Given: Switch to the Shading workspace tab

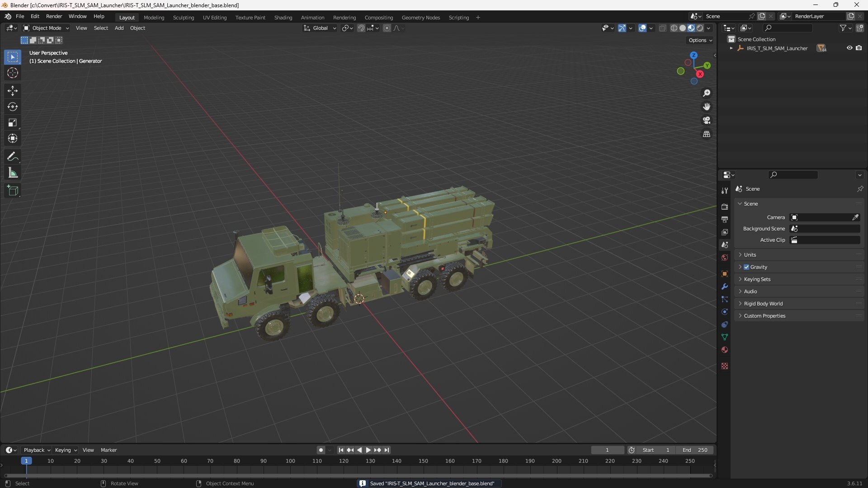Looking at the screenshot, I should (x=283, y=18).
